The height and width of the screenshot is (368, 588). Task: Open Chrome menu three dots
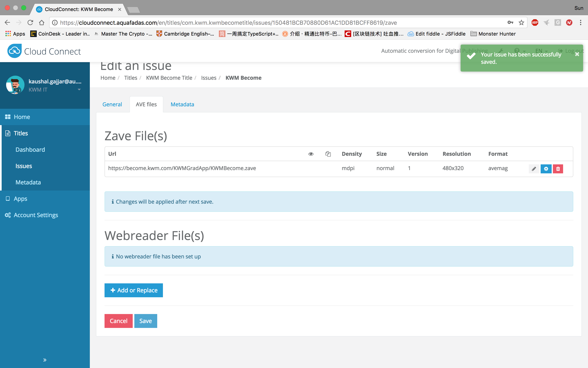pyautogui.click(x=581, y=23)
